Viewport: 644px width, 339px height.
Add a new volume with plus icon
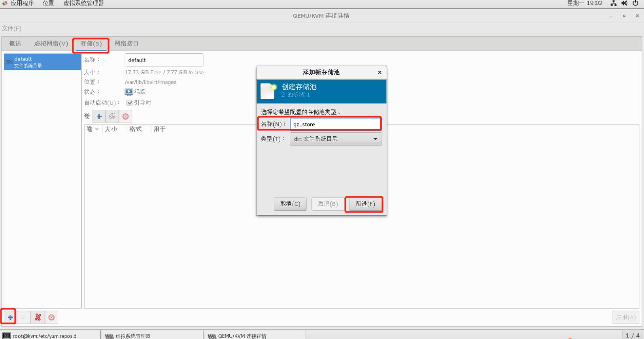(99, 117)
